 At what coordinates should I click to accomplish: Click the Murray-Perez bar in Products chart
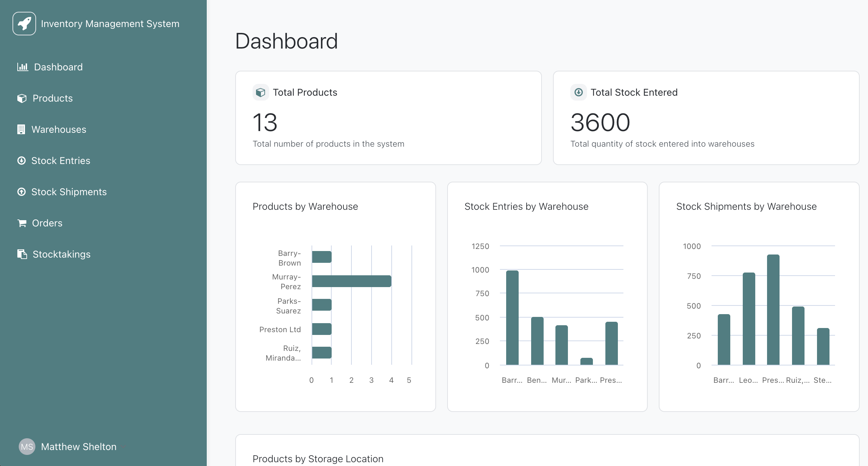coord(351,281)
